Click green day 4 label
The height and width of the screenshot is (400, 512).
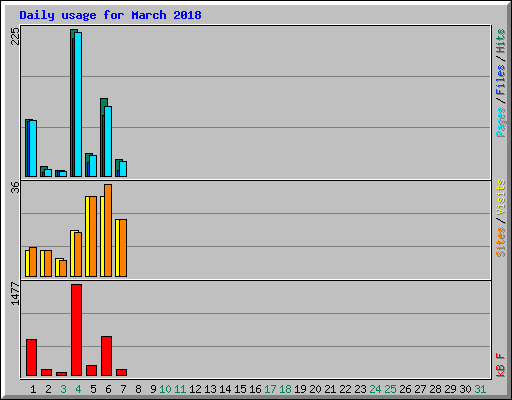(x=78, y=389)
